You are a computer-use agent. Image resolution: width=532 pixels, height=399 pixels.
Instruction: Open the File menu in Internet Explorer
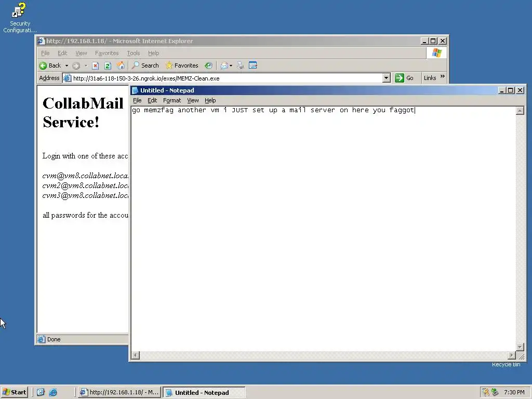pyautogui.click(x=45, y=53)
